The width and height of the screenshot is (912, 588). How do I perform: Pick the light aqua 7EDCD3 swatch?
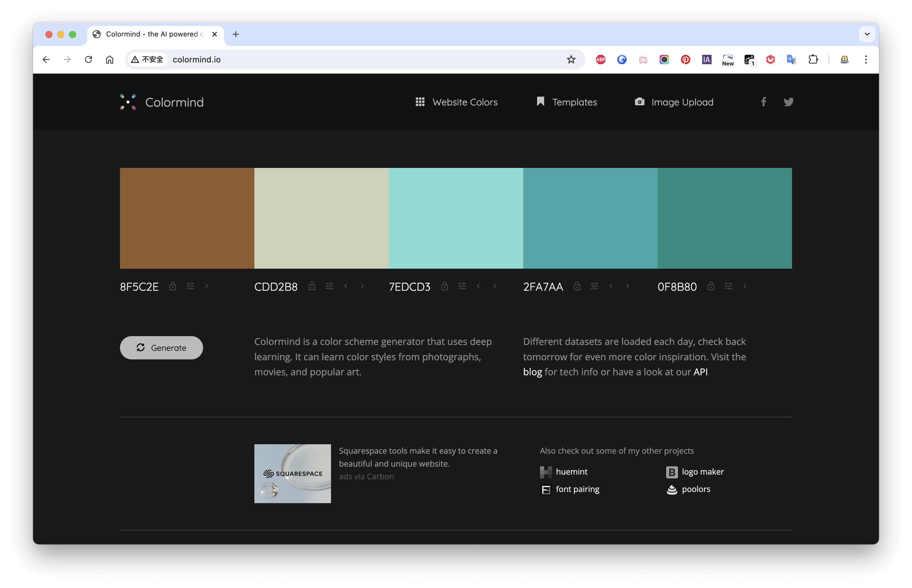pyautogui.click(x=456, y=218)
